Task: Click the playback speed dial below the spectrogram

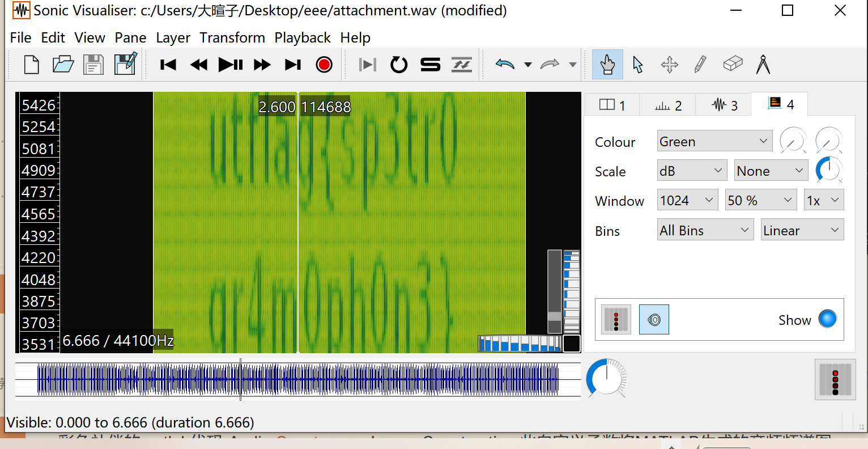Action: (x=606, y=377)
